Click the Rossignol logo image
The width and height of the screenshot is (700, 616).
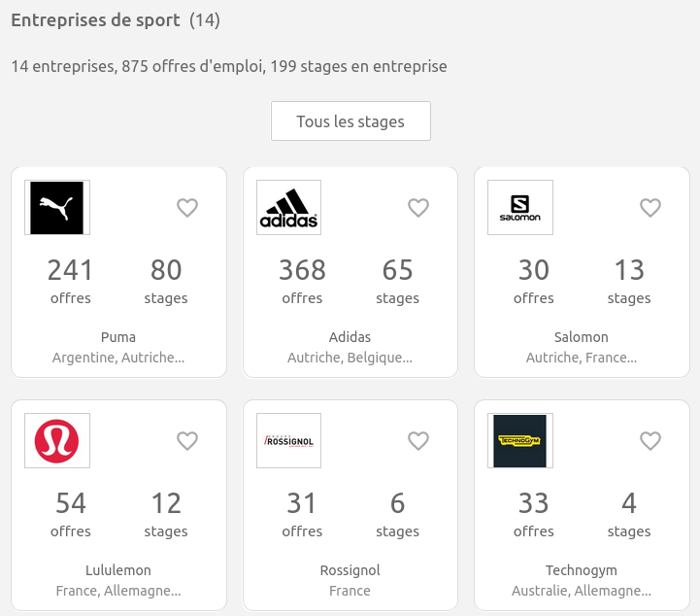pyautogui.click(x=289, y=440)
